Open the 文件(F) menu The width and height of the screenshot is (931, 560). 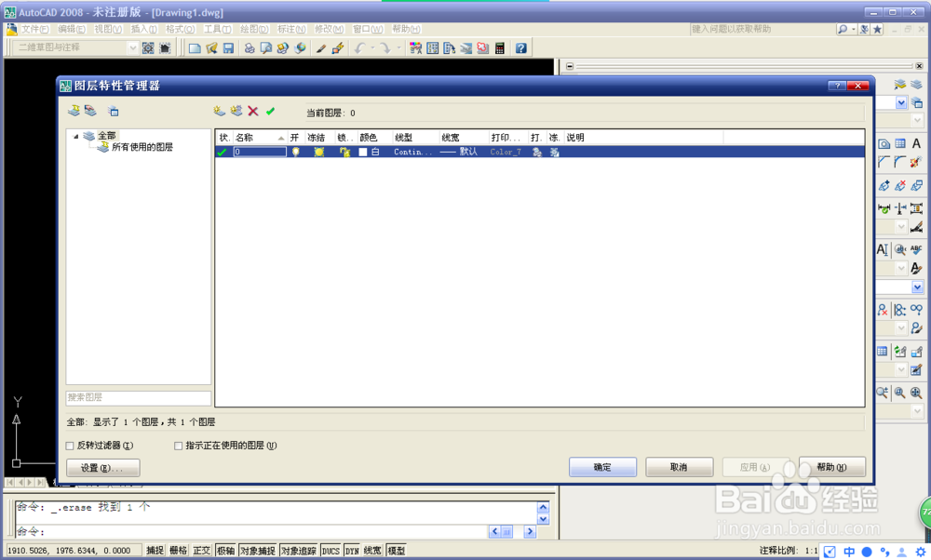coord(34,29)
